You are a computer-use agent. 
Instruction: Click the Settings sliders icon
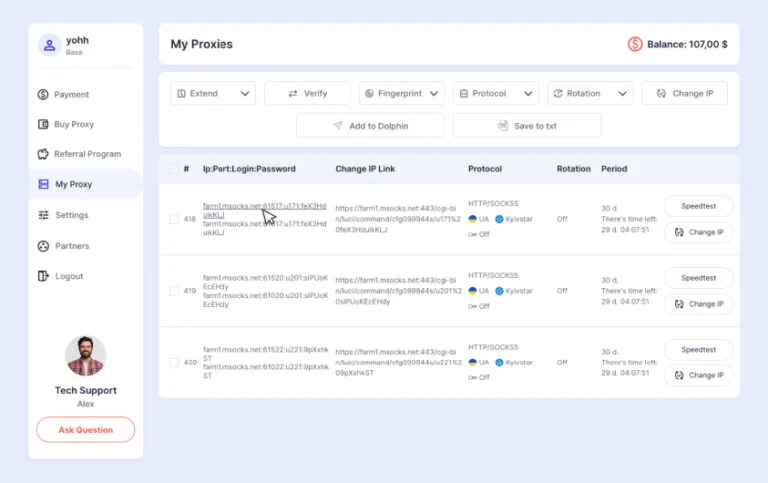44,215
